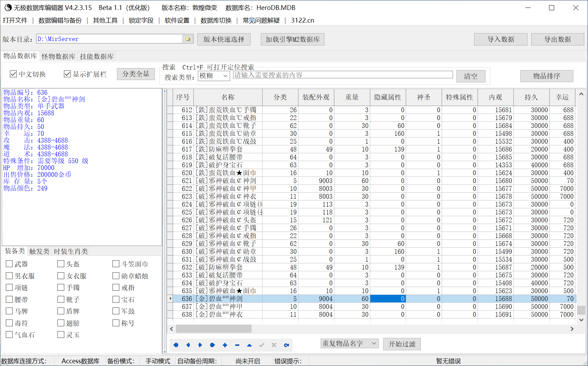Click the 版本目录 path field D:\MirServer
The height and width of the screenshot is (366, 588).
click(110, 39)
